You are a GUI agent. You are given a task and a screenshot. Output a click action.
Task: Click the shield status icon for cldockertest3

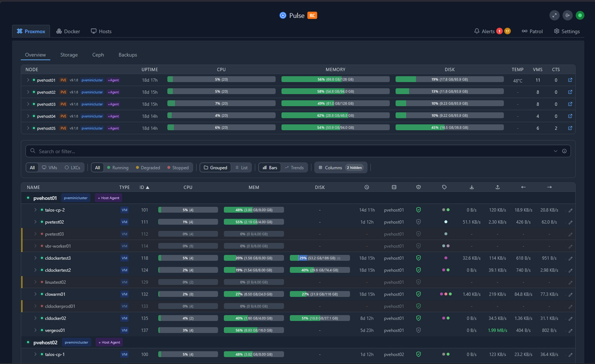pos(418,258)
